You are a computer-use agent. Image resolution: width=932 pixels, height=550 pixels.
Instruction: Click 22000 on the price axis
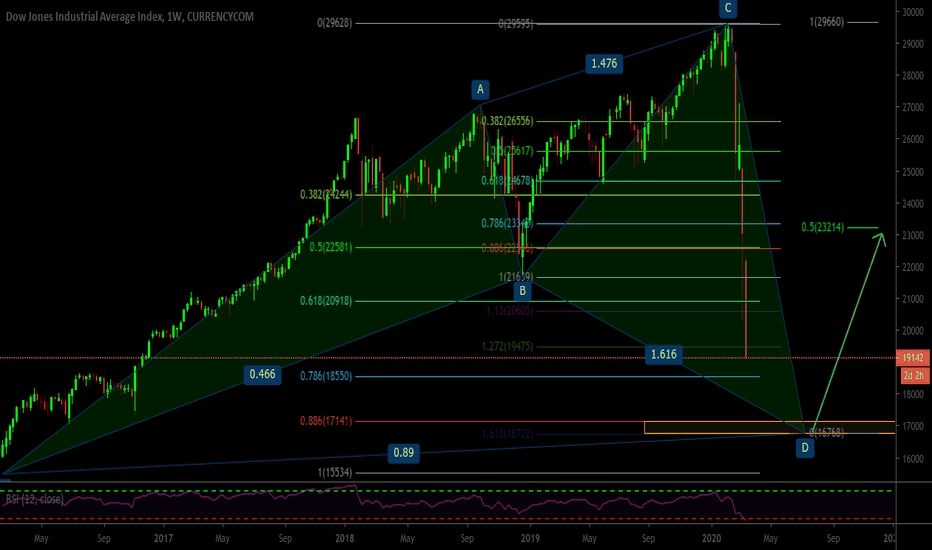pyautogui.click(x=912, y=267)
